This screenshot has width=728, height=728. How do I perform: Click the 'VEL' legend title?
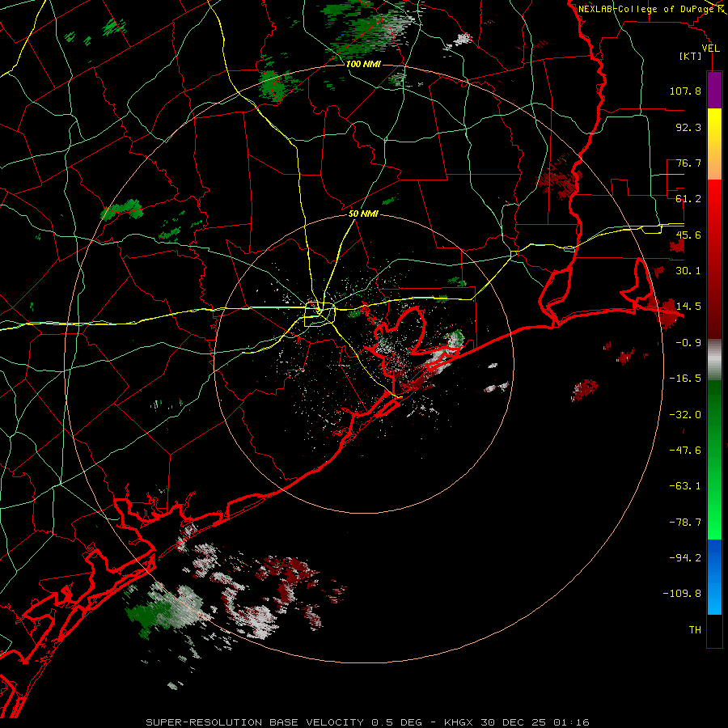click(710, 49)
